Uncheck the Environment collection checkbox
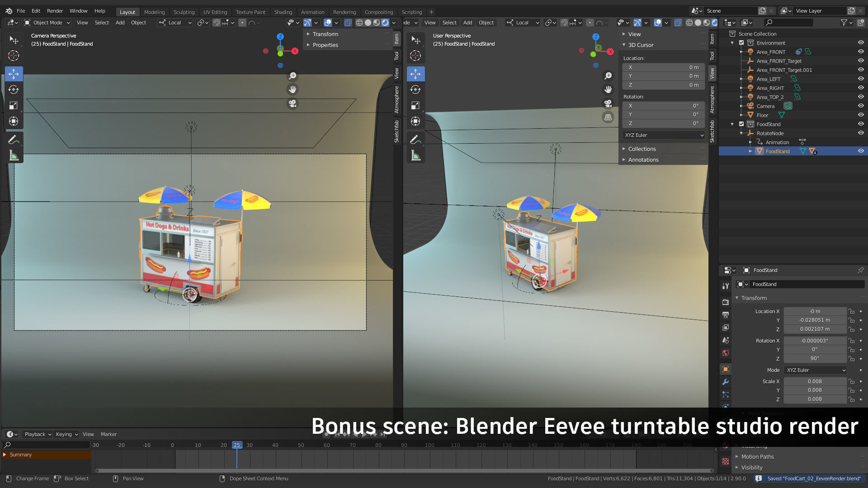Screen dimensions: 868x488 [x=741, y=43]
